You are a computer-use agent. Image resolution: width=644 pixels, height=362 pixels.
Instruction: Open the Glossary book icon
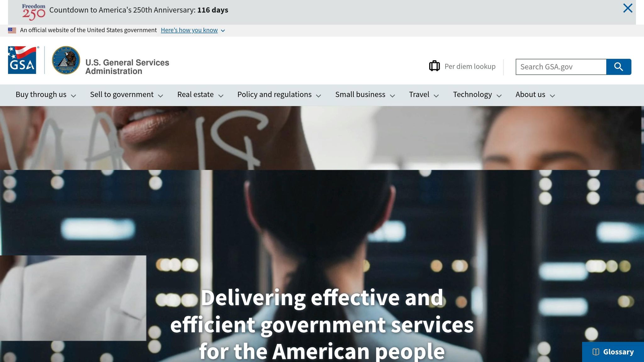(596, 352)
